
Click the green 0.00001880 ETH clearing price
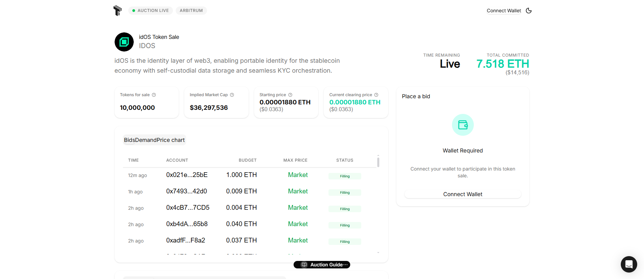[x=355, y=102]
